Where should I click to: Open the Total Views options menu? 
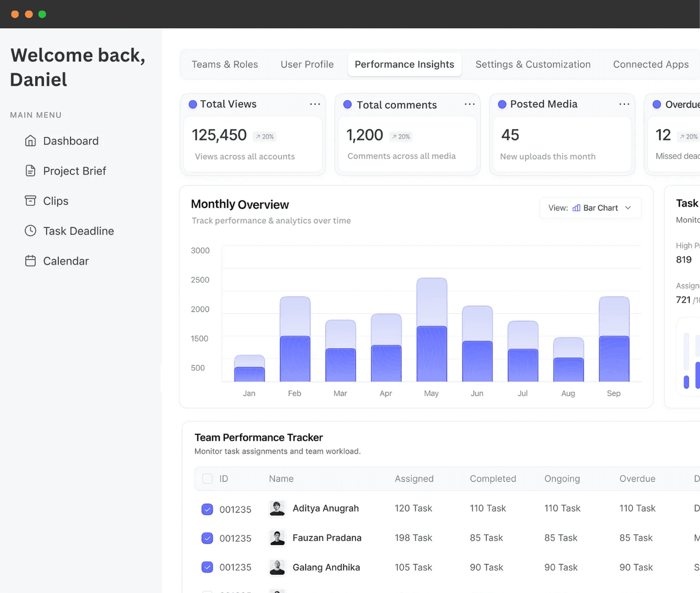[x=315, y=104]
